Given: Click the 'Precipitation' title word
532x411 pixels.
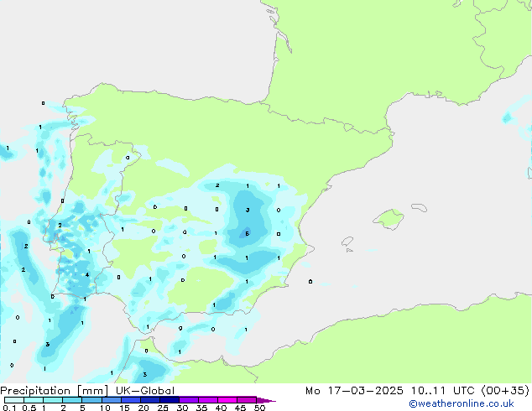Looking at the screenshot, I should pyautogui.click(x=35, y=391).
